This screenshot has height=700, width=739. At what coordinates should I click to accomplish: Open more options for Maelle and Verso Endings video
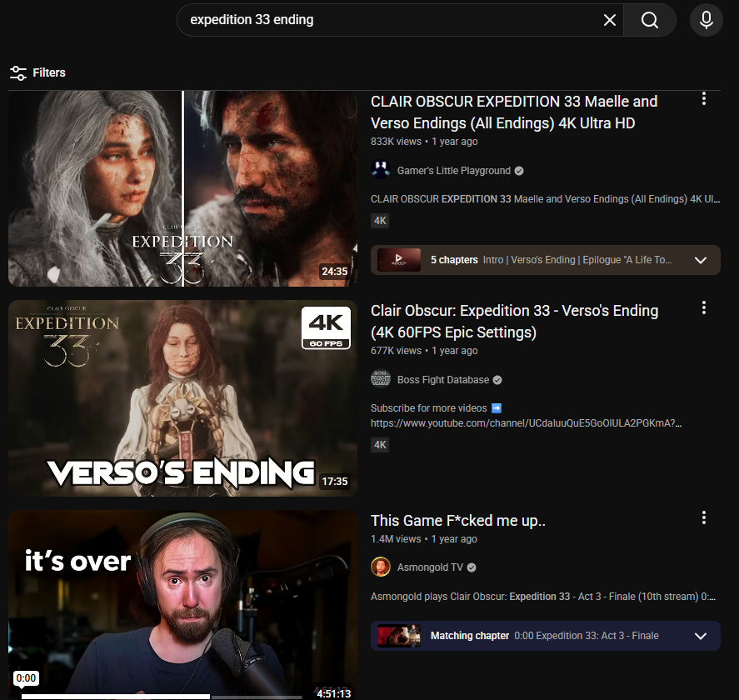point(704,99)
